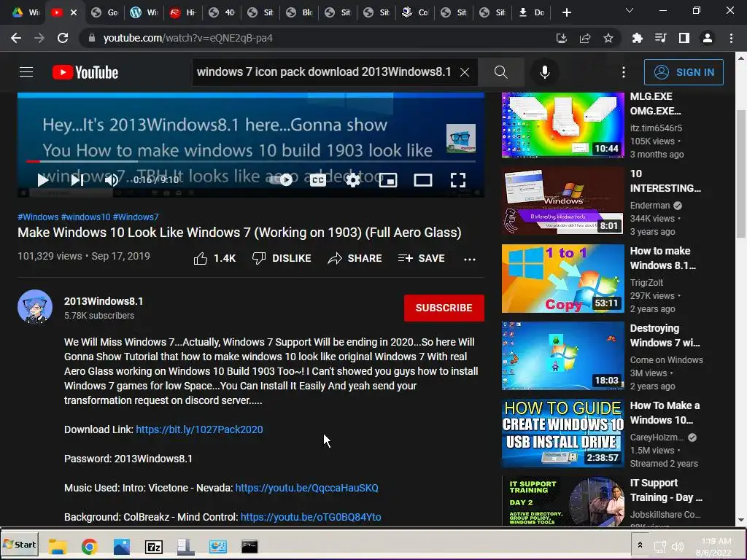
Task: Click the #windows10 hashtag
Action: (86, 217)
